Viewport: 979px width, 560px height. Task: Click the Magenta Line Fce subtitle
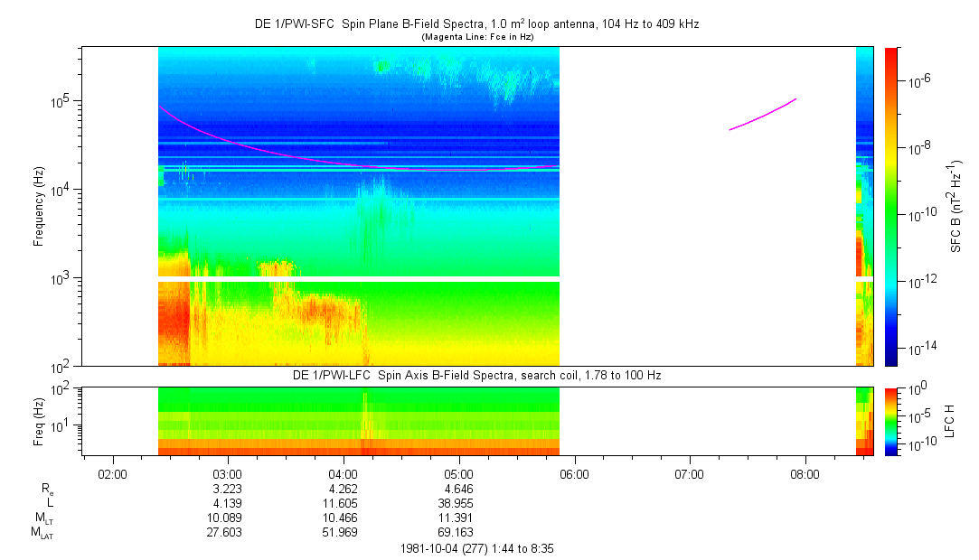pyautogui.click(x=476, y=36)
